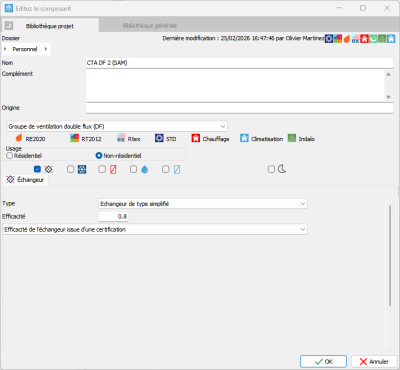The image size is (400, 370).
Task: Select the Non-résidentiel radio button
Action: coord(99,155)
